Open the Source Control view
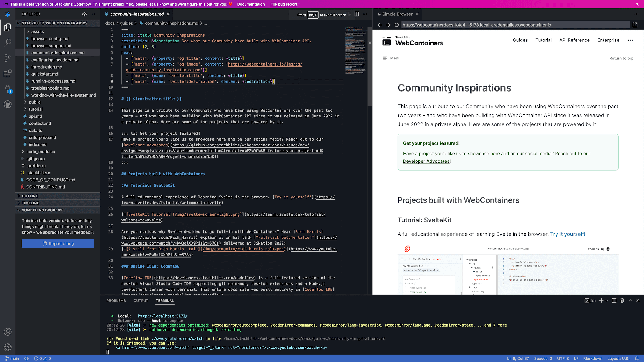644x362 pixels. pos(7,58)
